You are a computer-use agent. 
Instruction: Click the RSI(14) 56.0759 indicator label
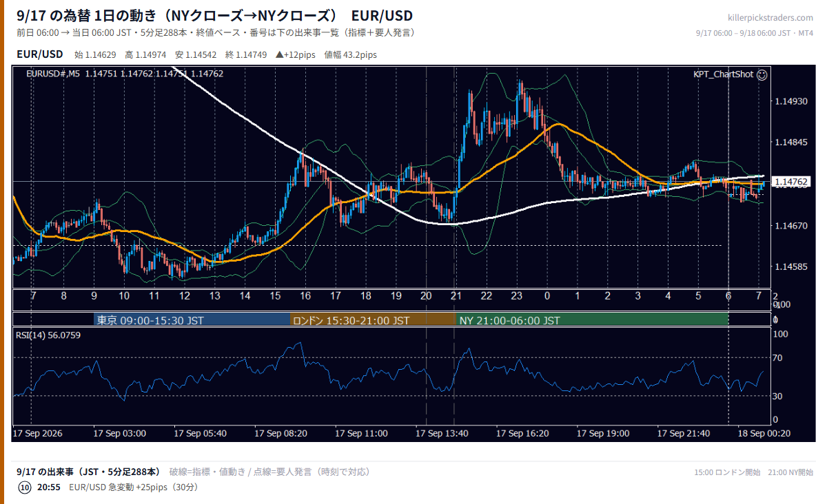click(48, 335)
